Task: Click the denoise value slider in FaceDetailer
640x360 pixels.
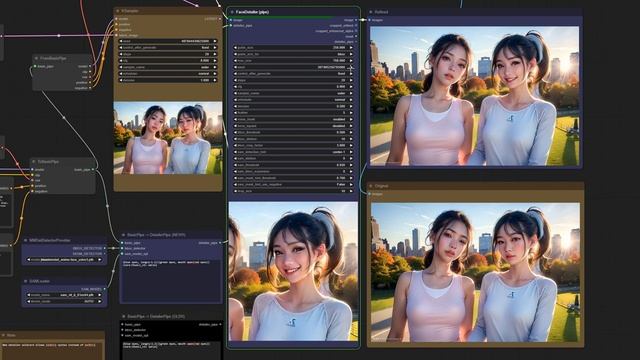Action: [x=293, y=106]
